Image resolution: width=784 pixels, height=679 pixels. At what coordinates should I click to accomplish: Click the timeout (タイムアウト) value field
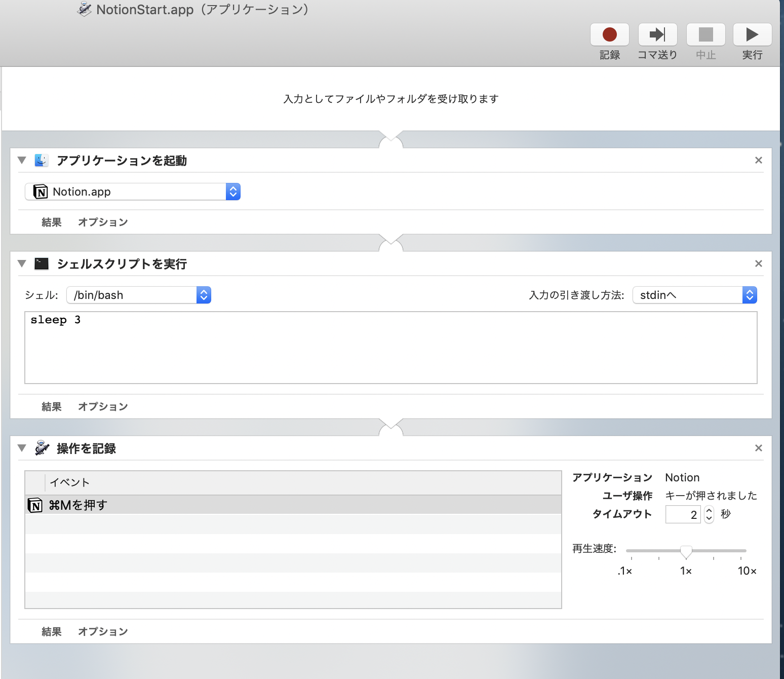683,514
